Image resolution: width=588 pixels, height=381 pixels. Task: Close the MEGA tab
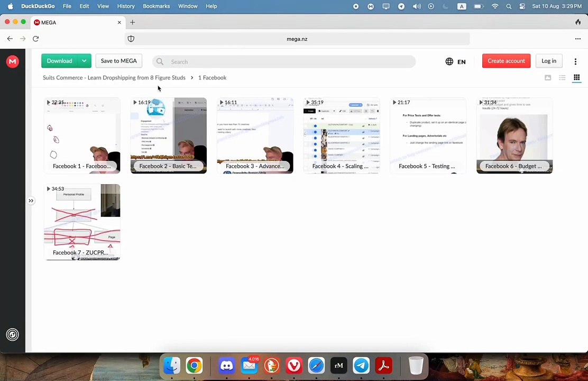[120, 22]
